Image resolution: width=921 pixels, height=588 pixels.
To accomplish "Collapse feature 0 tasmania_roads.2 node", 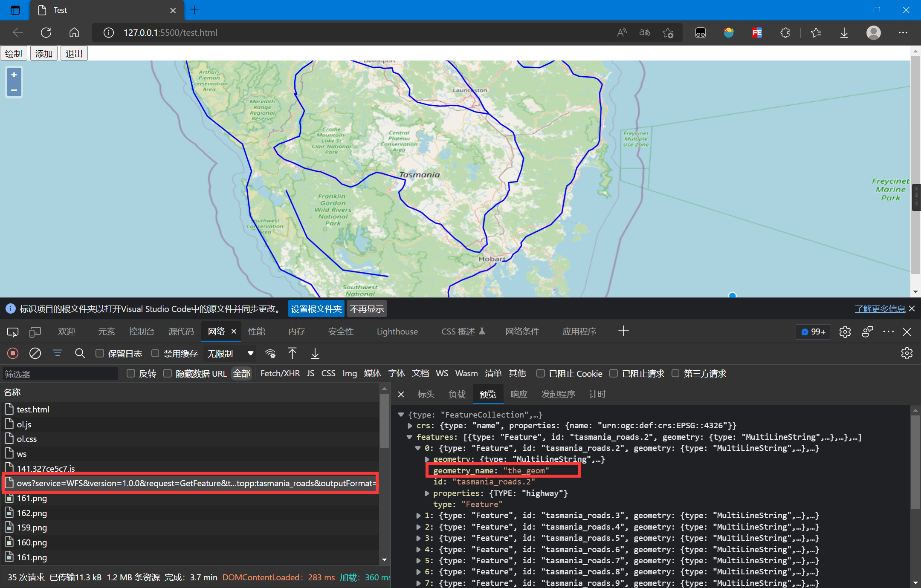I will click(x=418, y=448).
